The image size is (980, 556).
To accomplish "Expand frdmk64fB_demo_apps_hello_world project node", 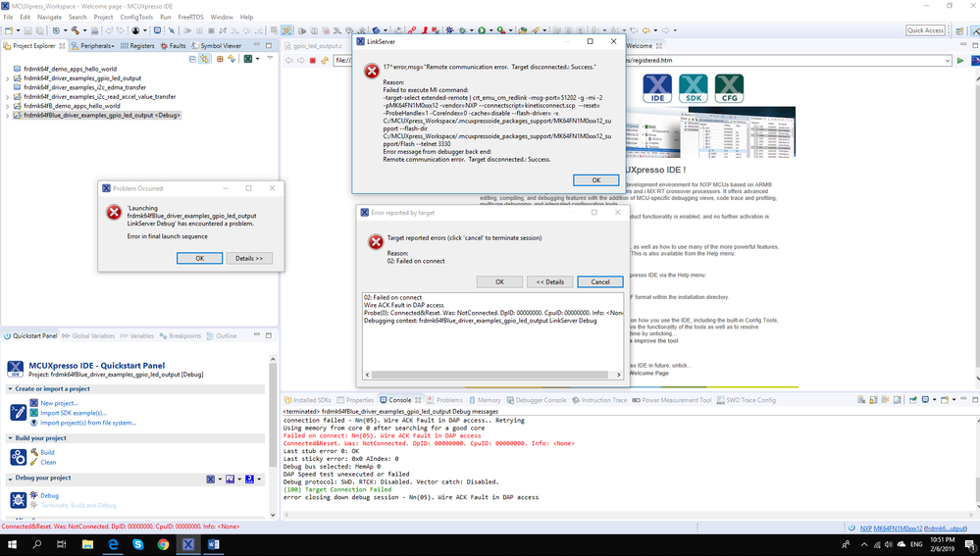I will click(x=8, y=106).
